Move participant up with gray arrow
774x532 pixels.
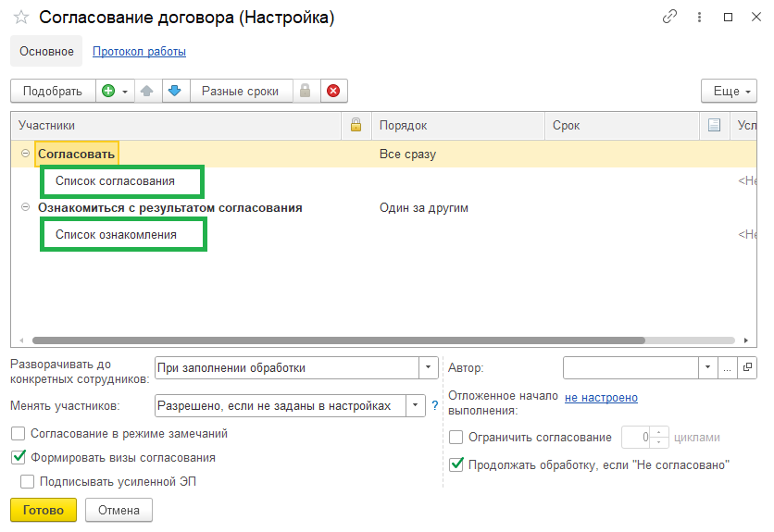147,91
